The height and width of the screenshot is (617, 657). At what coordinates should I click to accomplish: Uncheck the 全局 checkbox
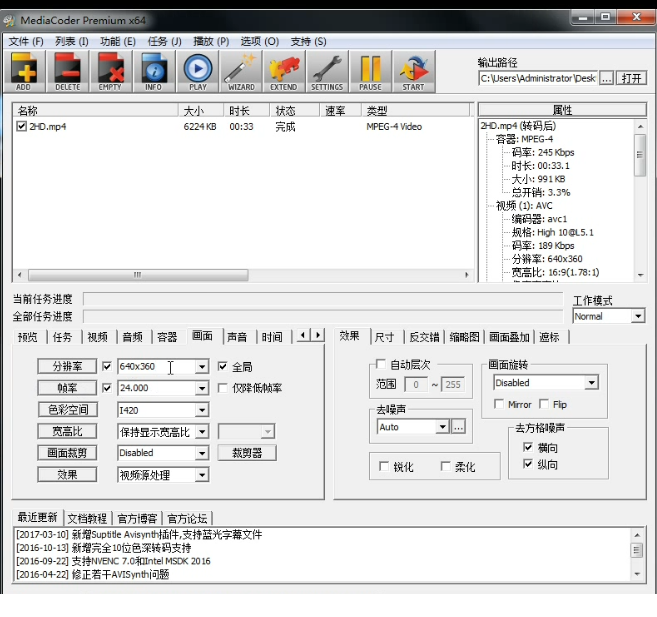click(222, 367)
